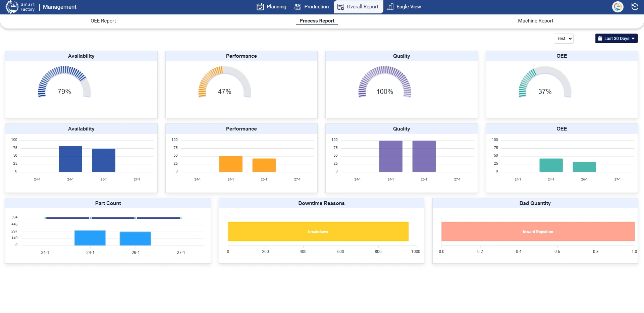
Task: Click the first purple Quality bar
Action: click(391, 156)
